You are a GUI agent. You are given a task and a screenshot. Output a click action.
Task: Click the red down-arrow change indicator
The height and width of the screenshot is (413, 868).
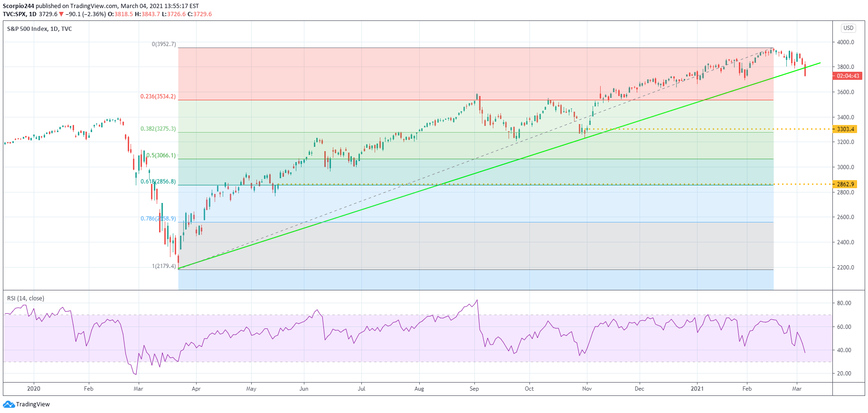tap(61, 14)
